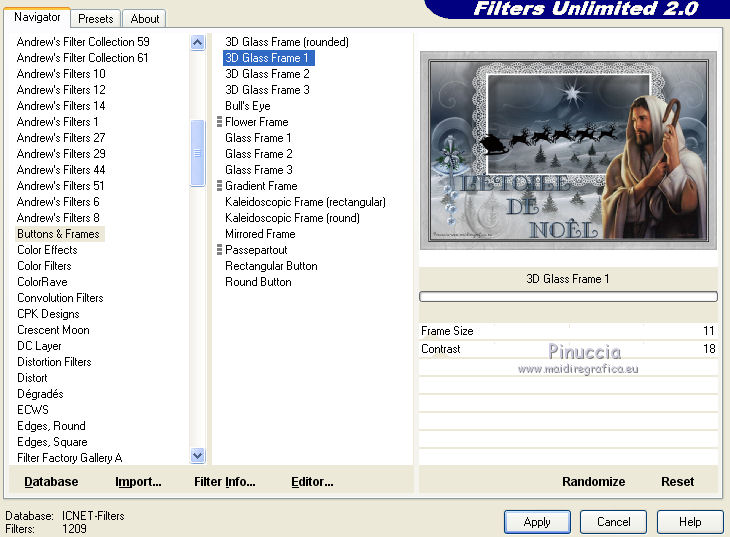This screenshot has width=730, height=537.
Task: Click the category list scrollbar thumb
Action: pyautogui.click(x=197, y=153)
